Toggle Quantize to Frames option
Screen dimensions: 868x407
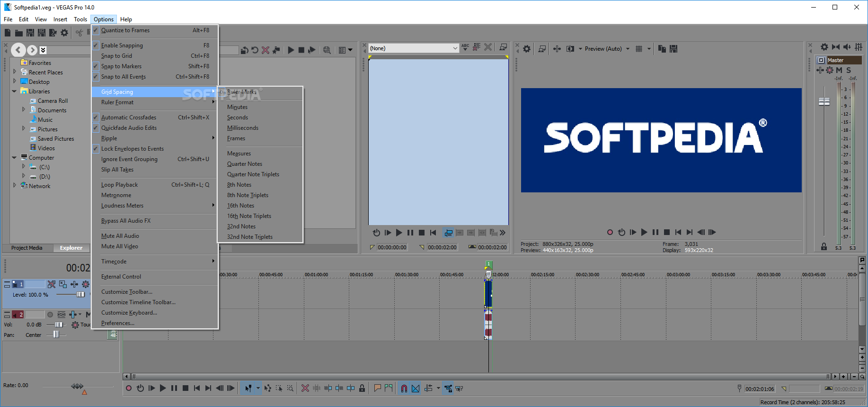[x=155, y=30]
